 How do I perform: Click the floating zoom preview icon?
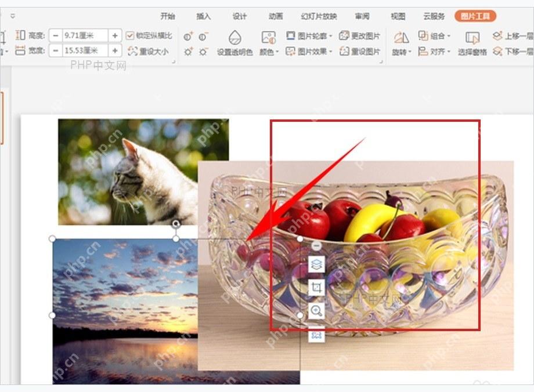click(316, 311)
